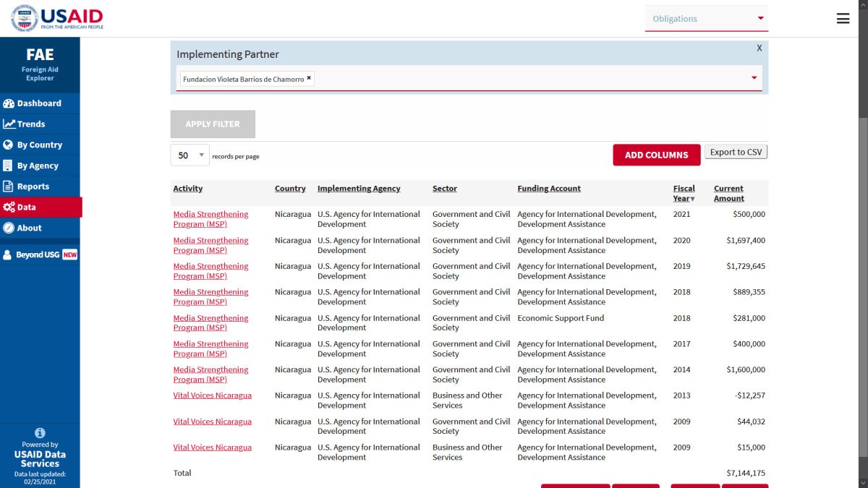Open the 2020 Media Strengthening Program link
The width and height of the screenshot is (868, 488).
tap(210, 245)
